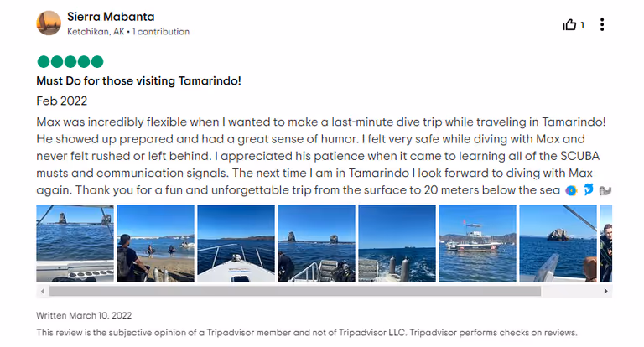Click the right arrow of photo scrollbar
The height and width of the screenshot is (347, 644).
(608, 291)
